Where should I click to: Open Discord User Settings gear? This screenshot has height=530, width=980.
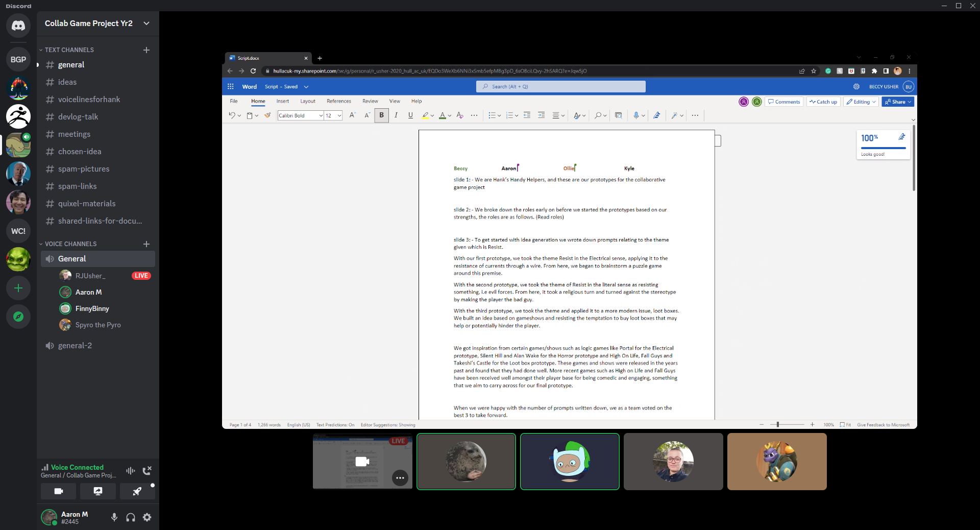tap(147, 517)
